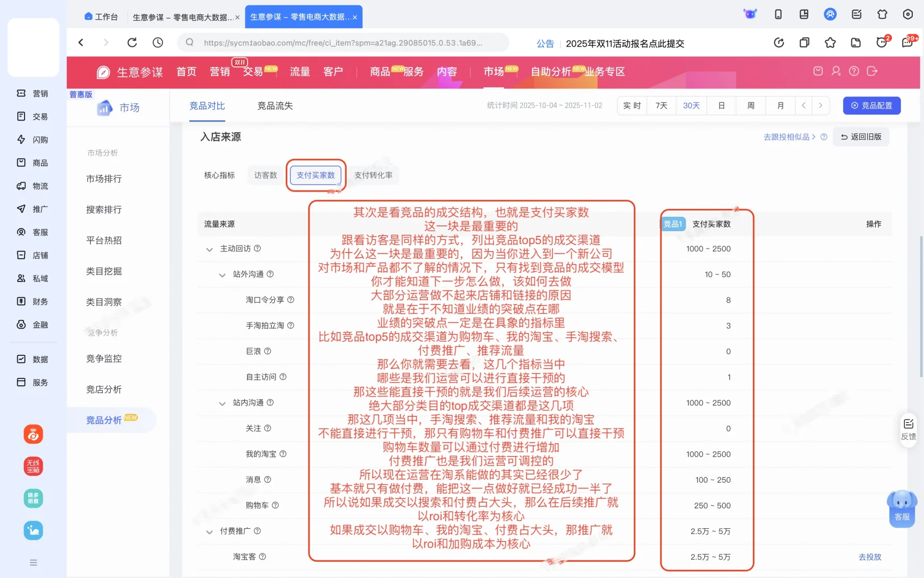This screenshot has height=578, width=924.
Task: Click the 竞品配置 button
Action: (x=872, y=106)
